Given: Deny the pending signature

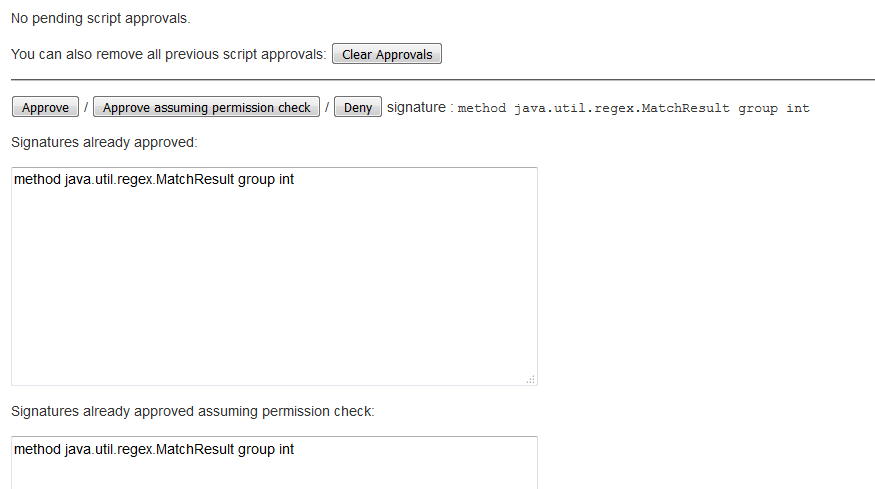Looking at the screenshot, I should click(358, 108).
